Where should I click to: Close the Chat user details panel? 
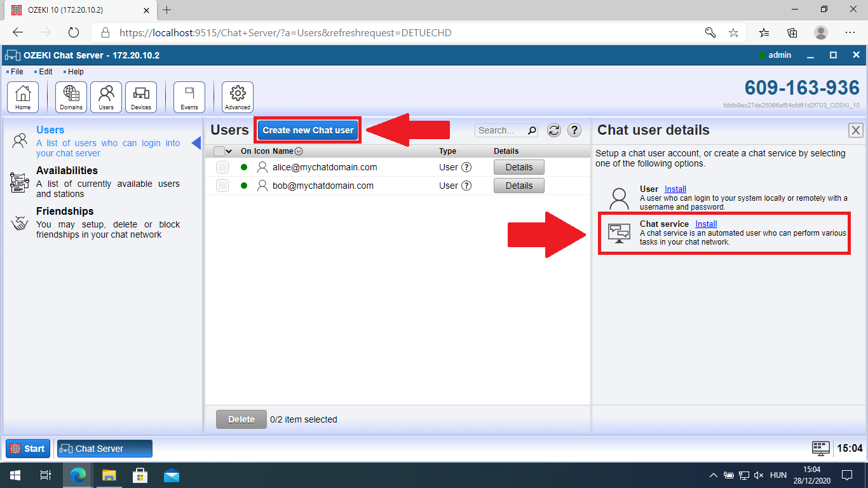(856, 130)
